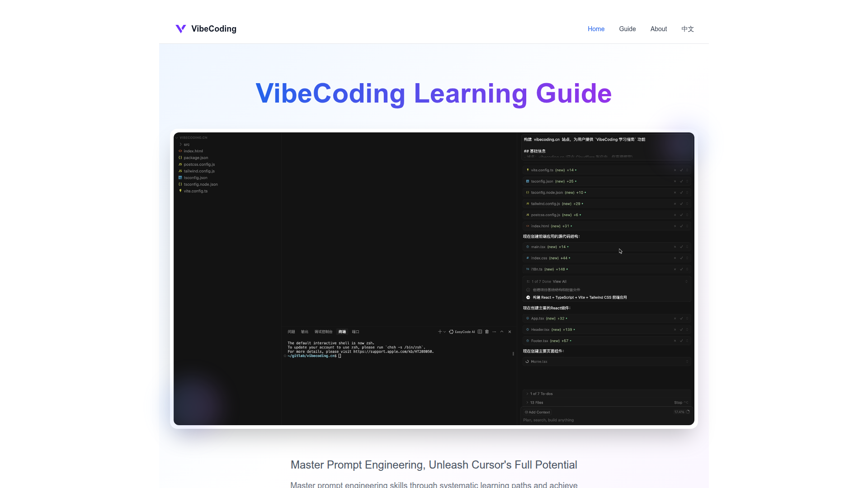This screenshot has width=868, height=488.
Task: Open a new terminal with the plus icon
Action: [x=440, y=332]
